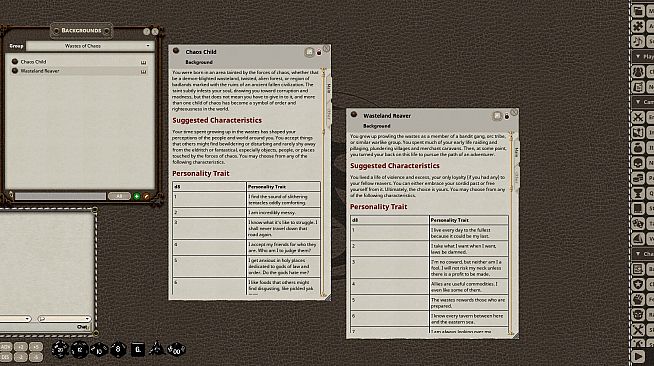Click share icon on Wasteland Reaver sheet
The image size is (654, 366).
pyautogui.click(x=497, y=115)
